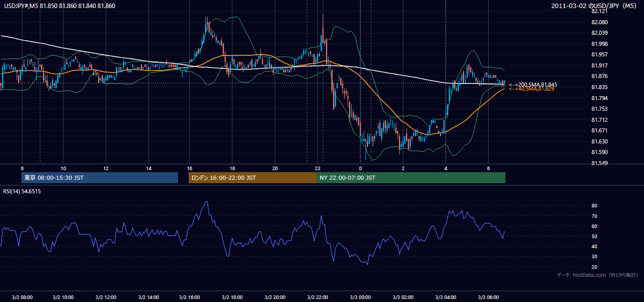Click RSI scale value 50
The width and height of the screenshot is (644, 302).
pyautogui.click(x=595, y=236)
